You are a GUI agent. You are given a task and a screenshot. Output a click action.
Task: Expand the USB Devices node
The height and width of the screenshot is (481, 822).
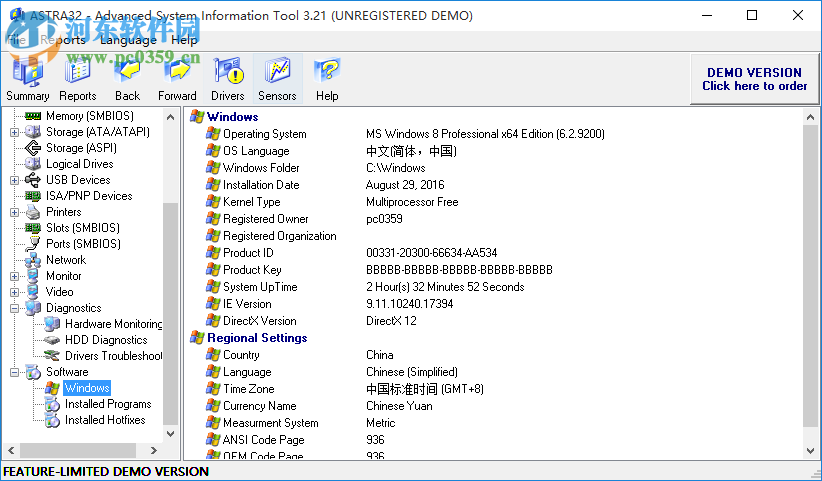tap(15, 180)
